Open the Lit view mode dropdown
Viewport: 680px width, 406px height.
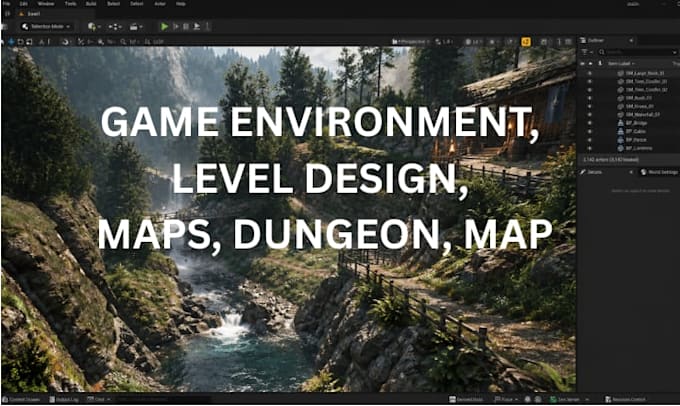[x=473, y=42]
